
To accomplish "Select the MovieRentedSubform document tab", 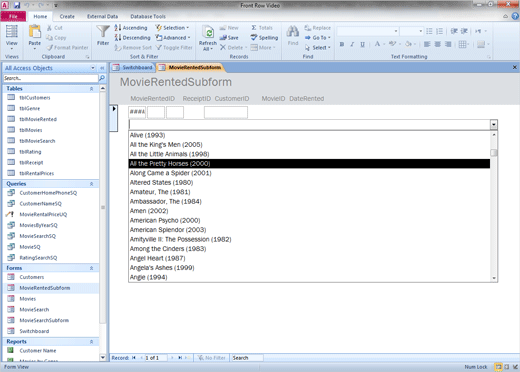I will (x=190, y=68).
